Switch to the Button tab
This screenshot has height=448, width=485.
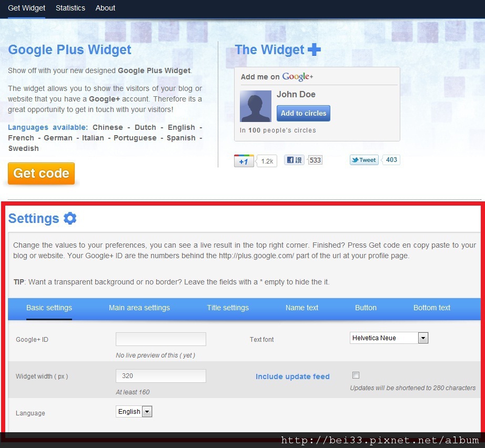tap(366, 308)
